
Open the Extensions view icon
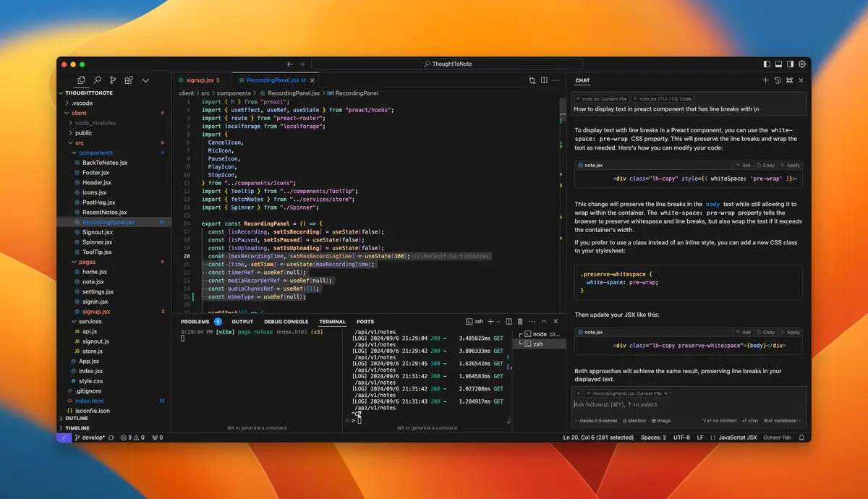[129, 80]
